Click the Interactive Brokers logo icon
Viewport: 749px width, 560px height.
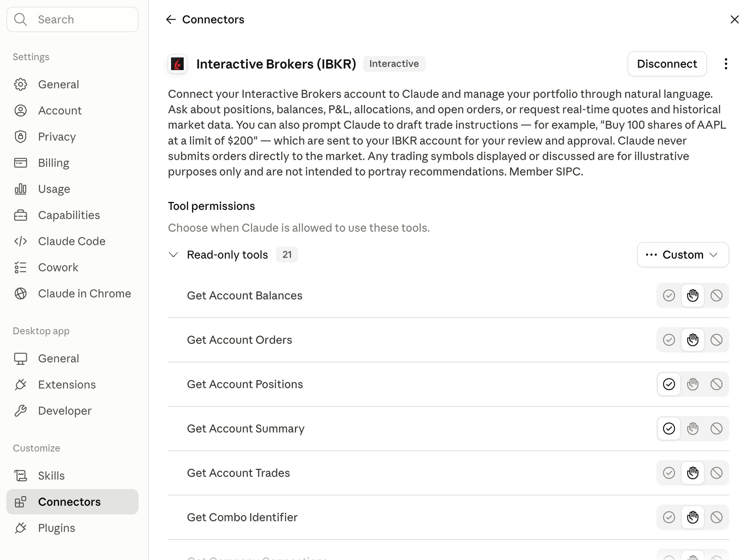coord(177,64)
